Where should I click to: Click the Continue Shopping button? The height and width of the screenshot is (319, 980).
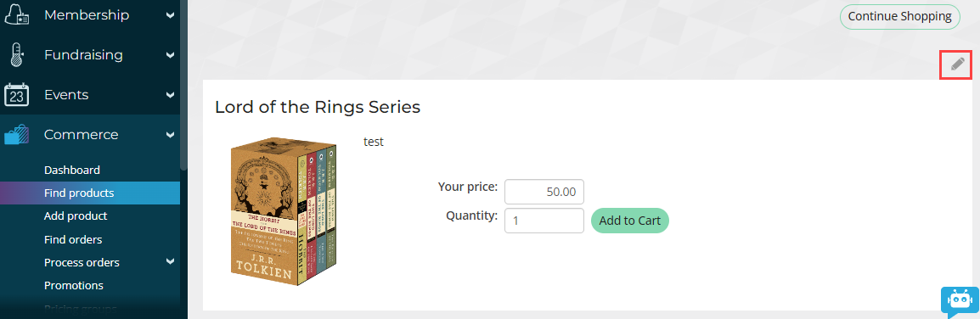click(x=899, y=16)
